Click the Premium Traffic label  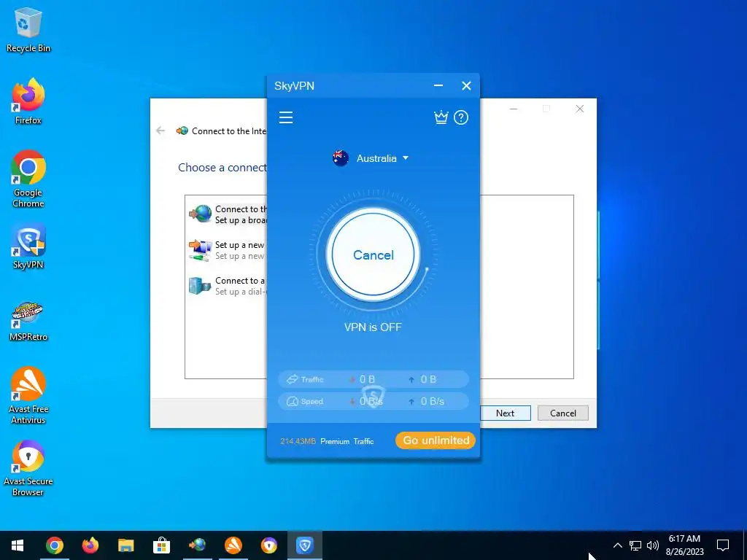[x=347, y=441]
